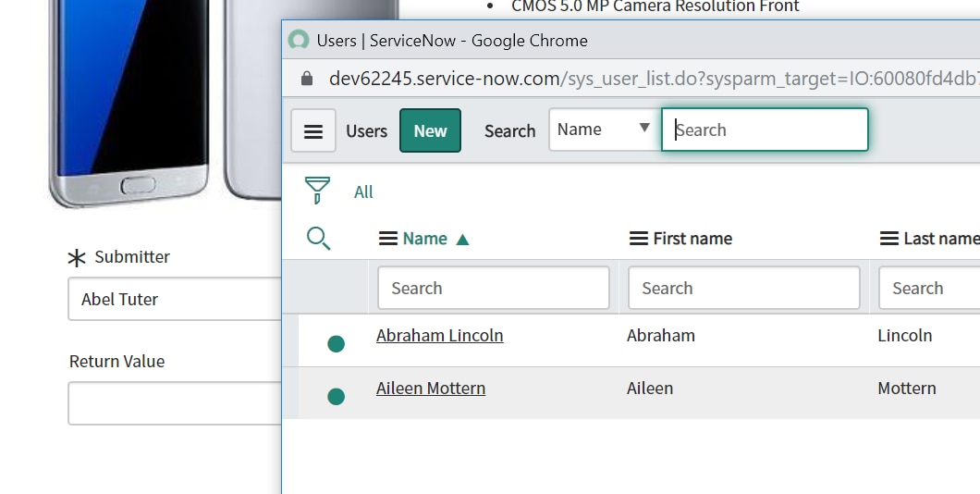The width and height of the screenshot is (980, 494).
Task: Click the Users list title
Action: (367, 131)
